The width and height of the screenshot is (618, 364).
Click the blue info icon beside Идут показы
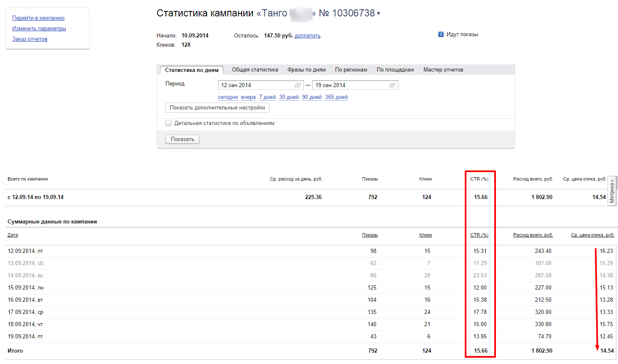click(441, 35)
